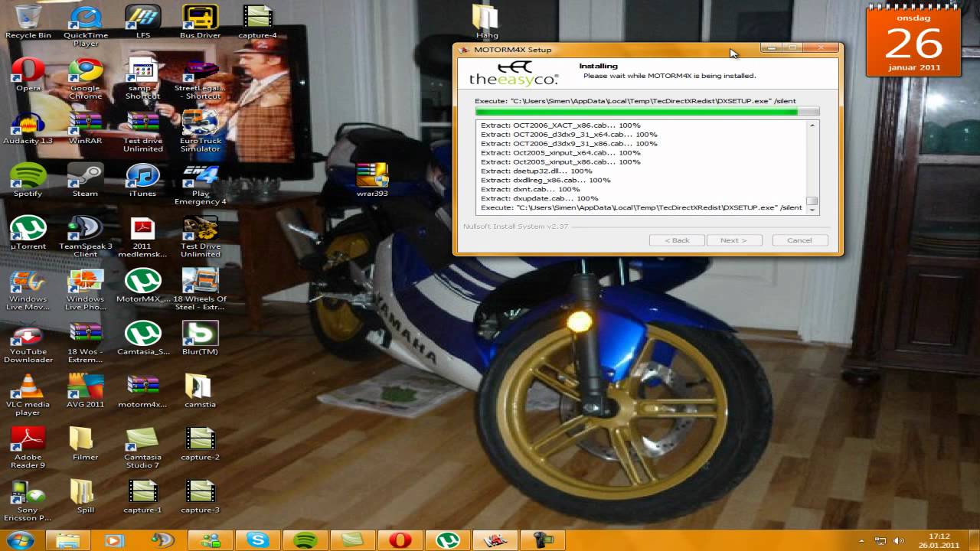
Task: Select log line 'Extract: dsetup32.dll... 100%'
Action: 536,171
